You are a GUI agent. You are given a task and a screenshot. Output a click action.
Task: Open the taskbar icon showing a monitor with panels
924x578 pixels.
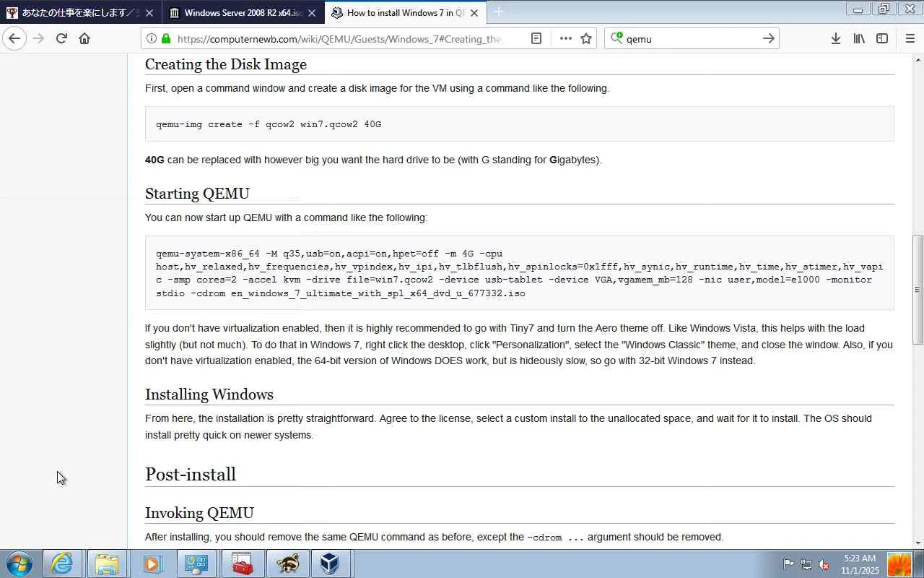196,564
